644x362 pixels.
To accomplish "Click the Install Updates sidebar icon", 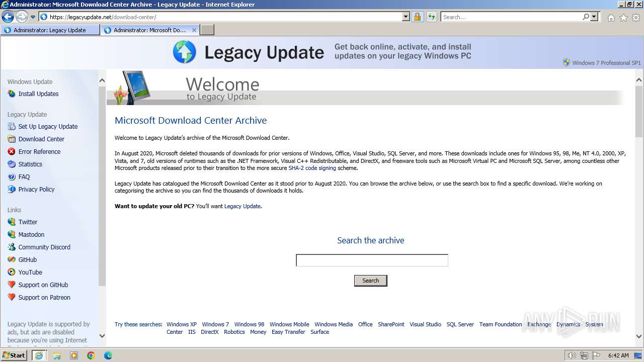I will point(12,94).
